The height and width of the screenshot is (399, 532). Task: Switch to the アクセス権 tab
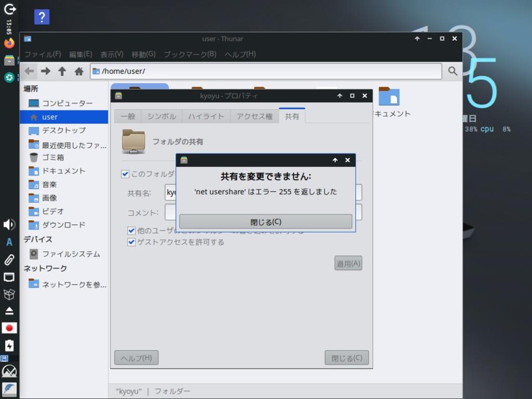(x=255, y=116)
